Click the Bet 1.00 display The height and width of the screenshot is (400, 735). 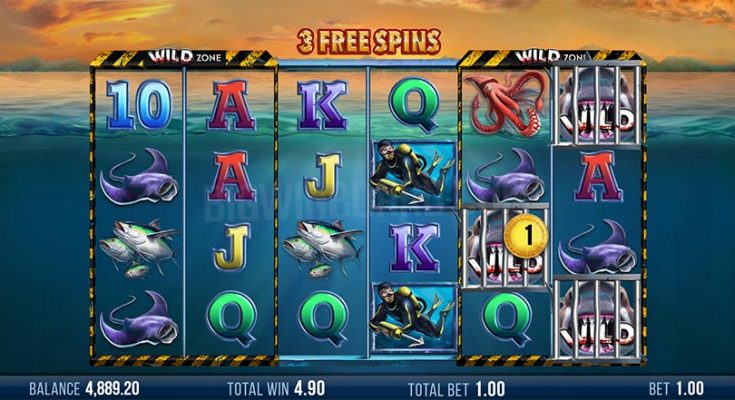676,388
